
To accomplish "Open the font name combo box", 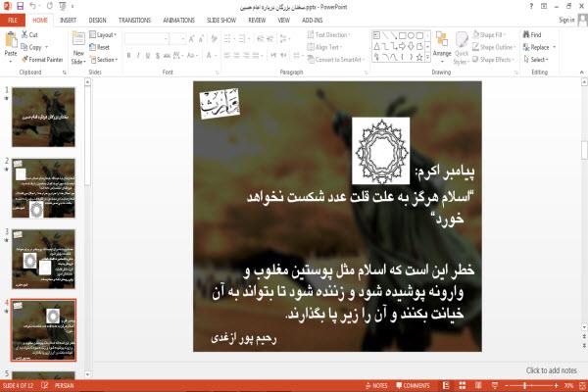I will coord(147,38).
